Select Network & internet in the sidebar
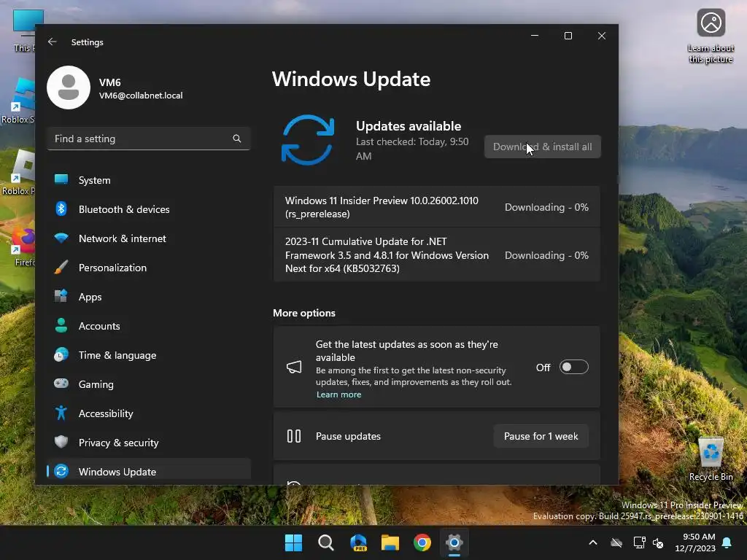 (x=149, y=238)
